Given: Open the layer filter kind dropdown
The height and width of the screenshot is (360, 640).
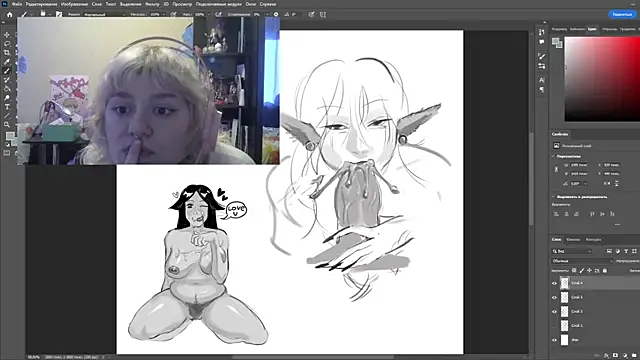Looking at the screenshot, I should click(x=571, y=251).
